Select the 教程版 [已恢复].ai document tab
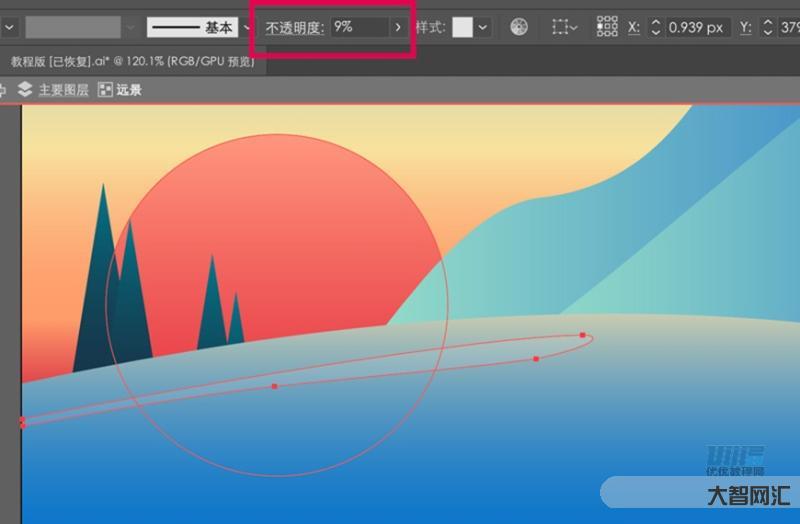The width and height of the screenshot is (800, 524). [133, 61]
